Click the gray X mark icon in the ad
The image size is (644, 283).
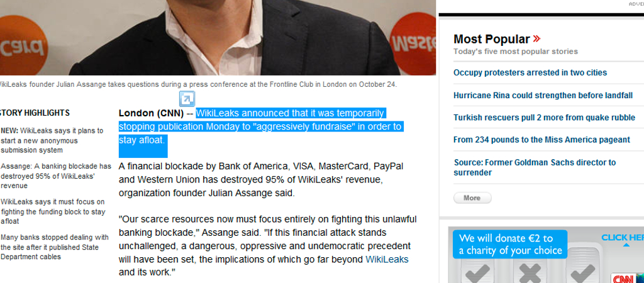[x=529, y=272]
